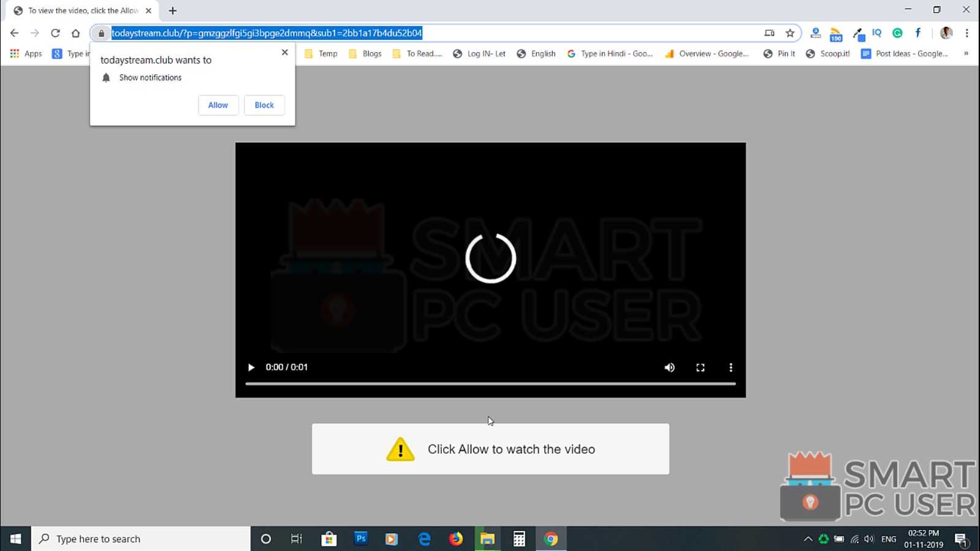The image size is (980, 551).
Task: Block notifications from todaystream.club
Action: coord(264,105)
